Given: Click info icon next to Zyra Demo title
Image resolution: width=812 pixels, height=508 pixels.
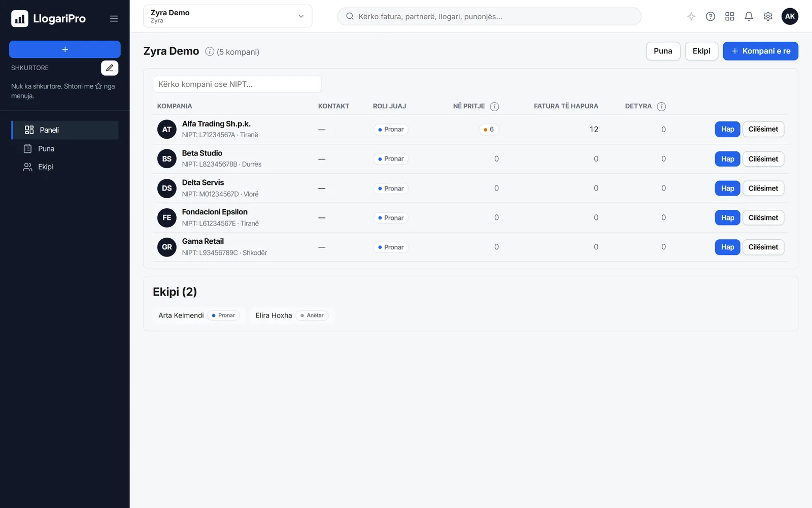Looking at the screenshot, I should [x=210, y=51].
